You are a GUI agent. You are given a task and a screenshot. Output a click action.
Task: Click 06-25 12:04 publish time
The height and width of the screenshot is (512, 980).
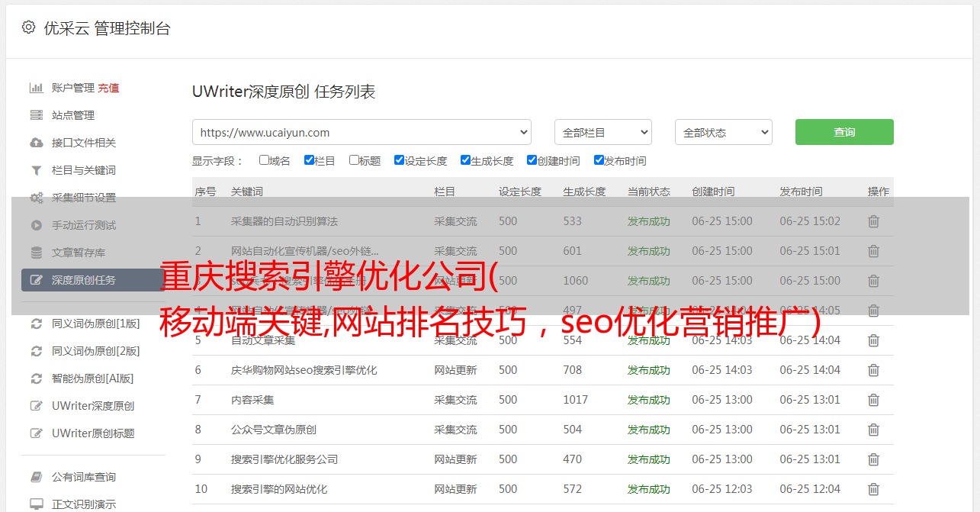pyautogui.click(x=810, y=489)
